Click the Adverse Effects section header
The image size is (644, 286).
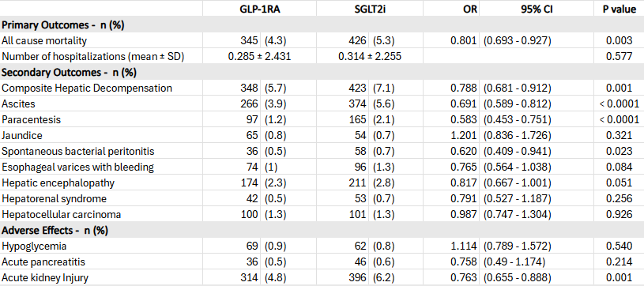pyautogui.click(x=322, y=231)
